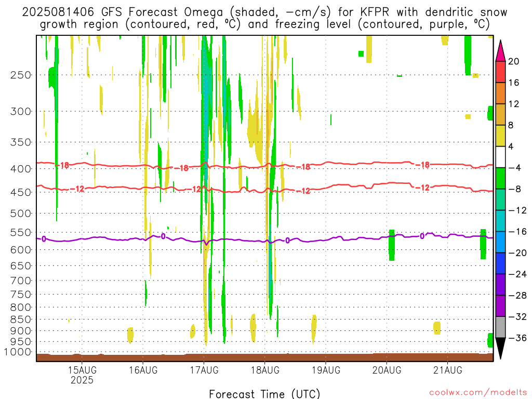This screenshot has width=532, height=399.
Task: Click the 850 pressure level label
Action: click(x=21, y=320)
